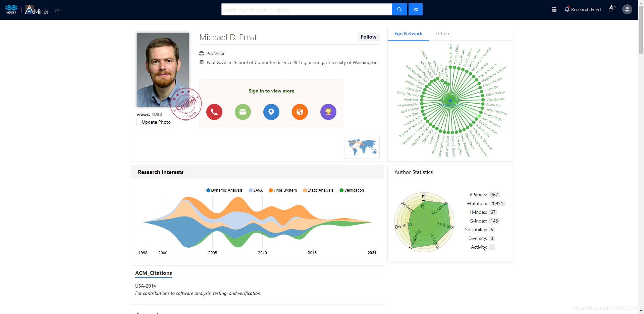Click the Reid Holmes network node
This screenshot has width=644, height=314.
(x=422, y=108)
